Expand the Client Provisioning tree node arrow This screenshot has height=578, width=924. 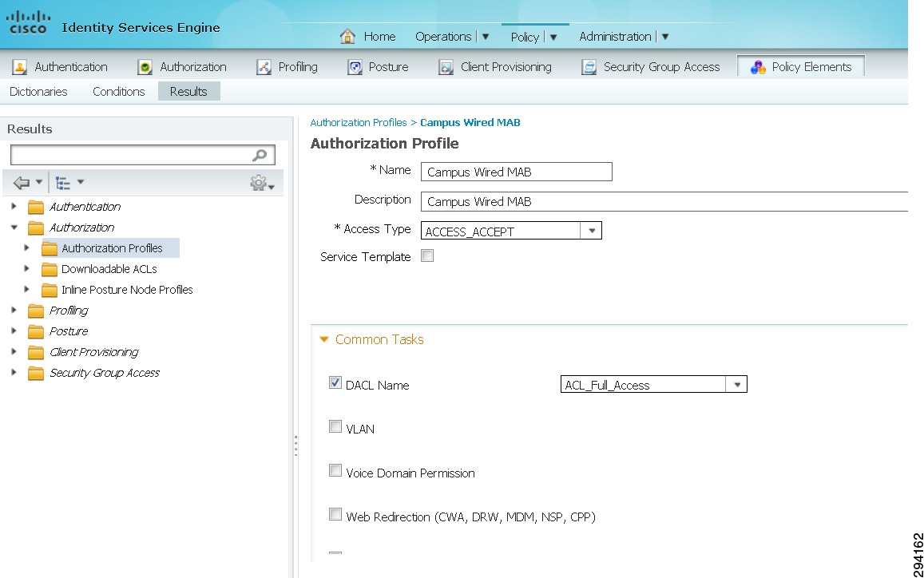[14, 351]
